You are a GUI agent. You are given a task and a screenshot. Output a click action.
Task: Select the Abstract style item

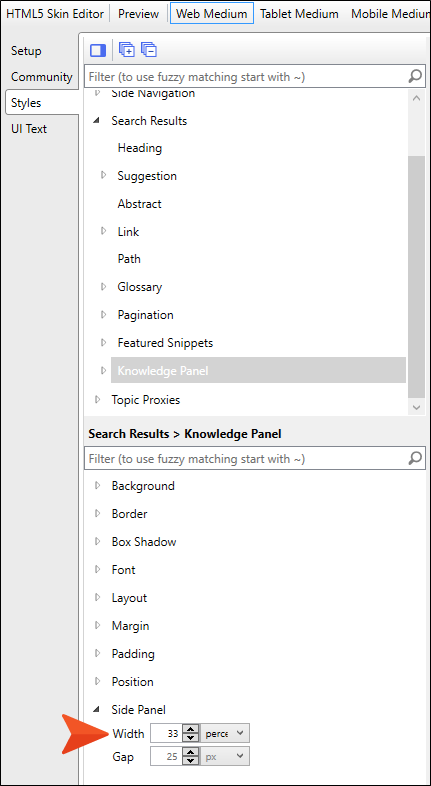point(139,204)
